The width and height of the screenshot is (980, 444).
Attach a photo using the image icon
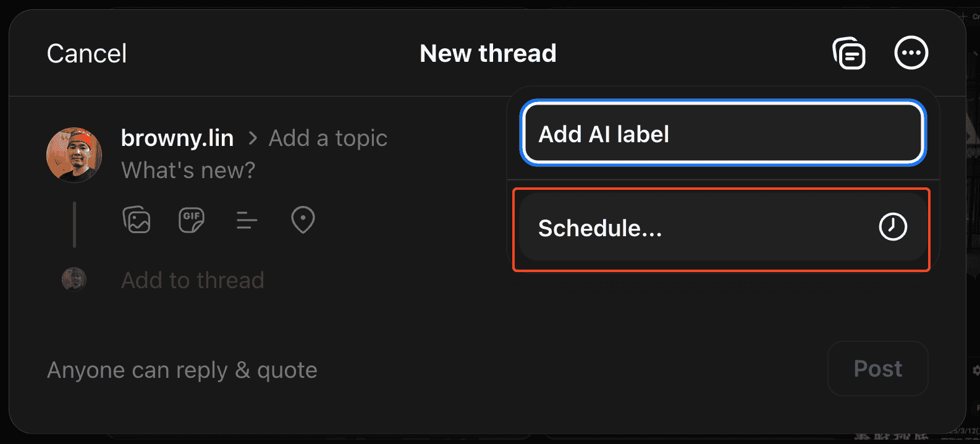tap(137, 220)
